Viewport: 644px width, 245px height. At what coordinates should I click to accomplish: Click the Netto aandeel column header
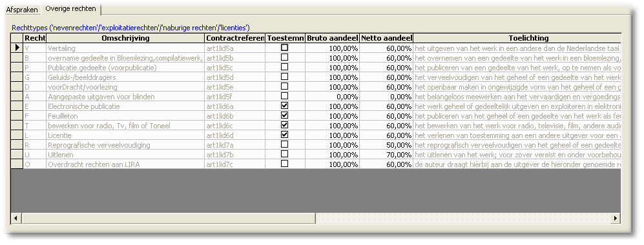point(386,38)
